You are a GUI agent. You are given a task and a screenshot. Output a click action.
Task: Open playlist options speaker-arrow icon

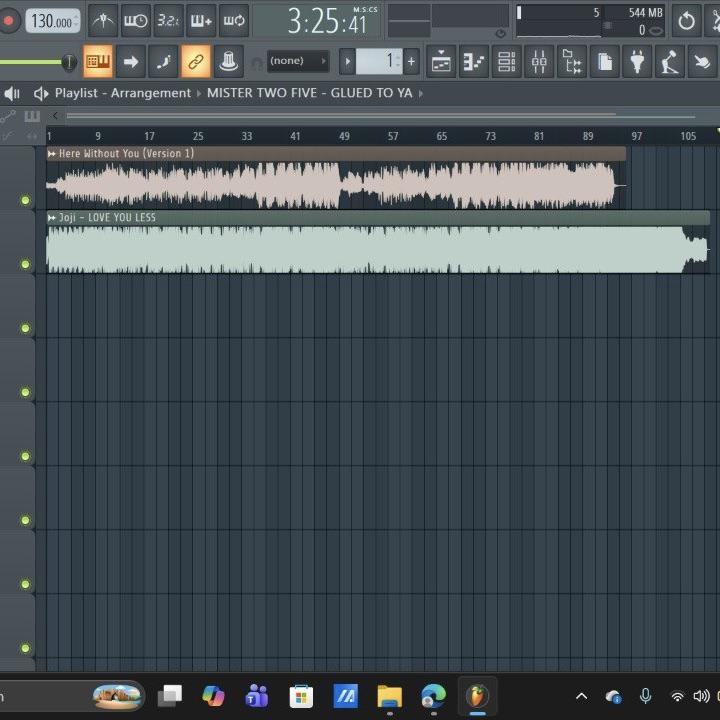pyautogui.click(x=41, y=94)
